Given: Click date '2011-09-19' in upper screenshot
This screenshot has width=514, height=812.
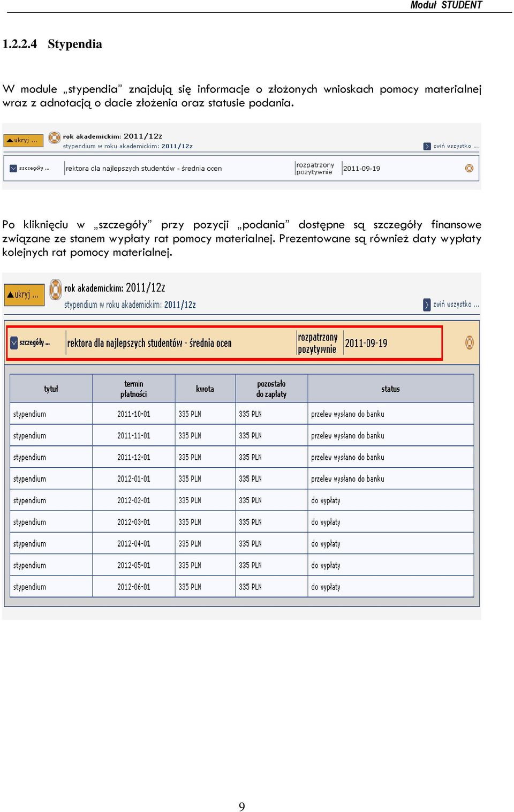Looking at the screenshot, I should (x=361, y=168).
